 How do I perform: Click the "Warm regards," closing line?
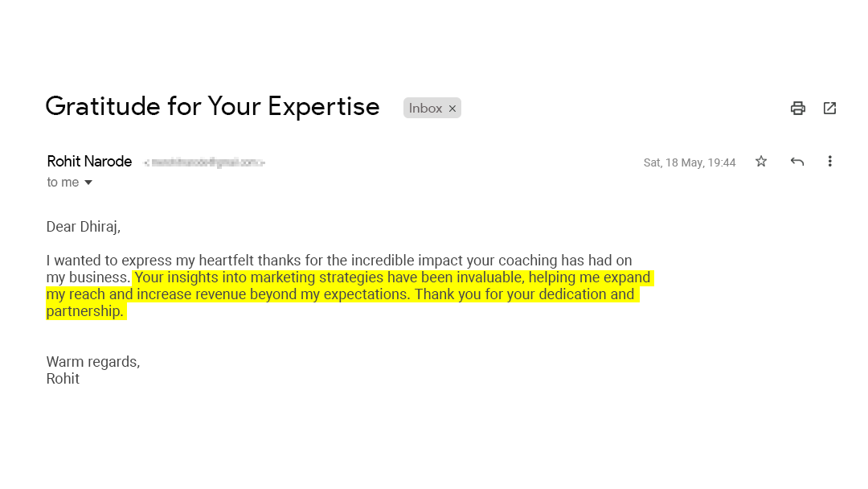92,362
